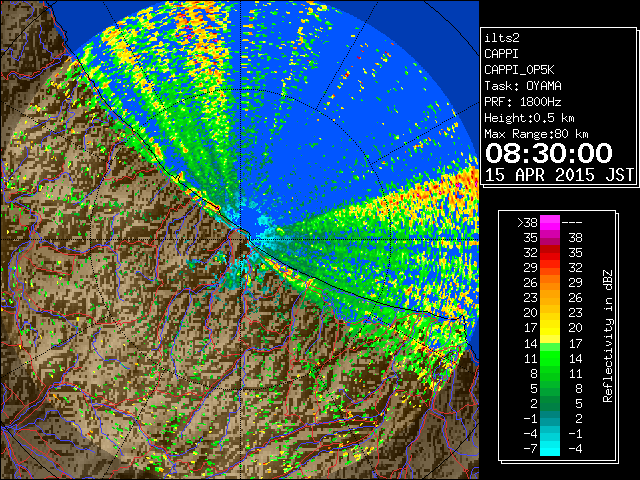Screen dimensions: 640x480
Task: Click the orange 26–29 dBZ legend swatch
Action: 550,283
